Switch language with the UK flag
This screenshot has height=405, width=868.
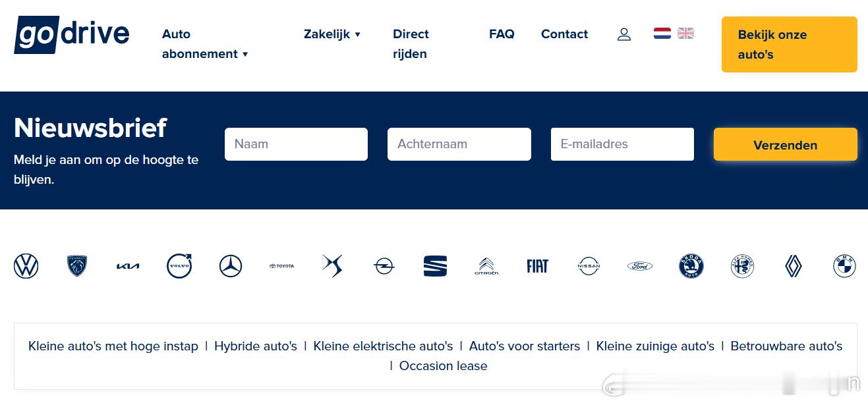685,33
